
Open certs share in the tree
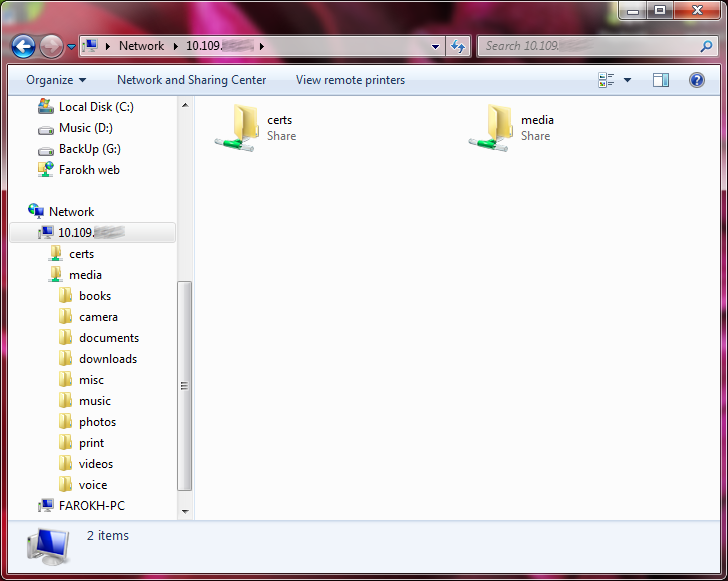[81, 254]
